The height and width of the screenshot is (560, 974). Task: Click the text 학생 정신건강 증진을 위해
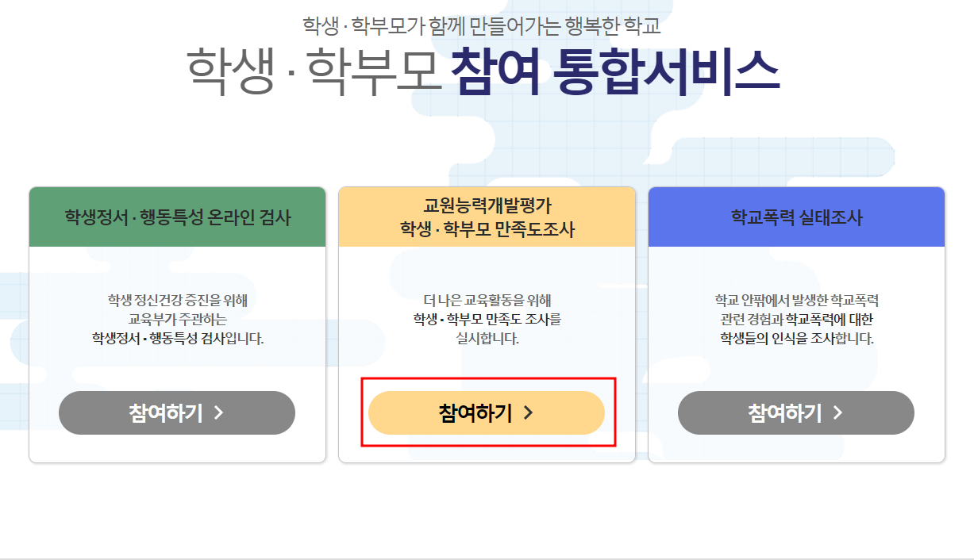coord(177,301)
